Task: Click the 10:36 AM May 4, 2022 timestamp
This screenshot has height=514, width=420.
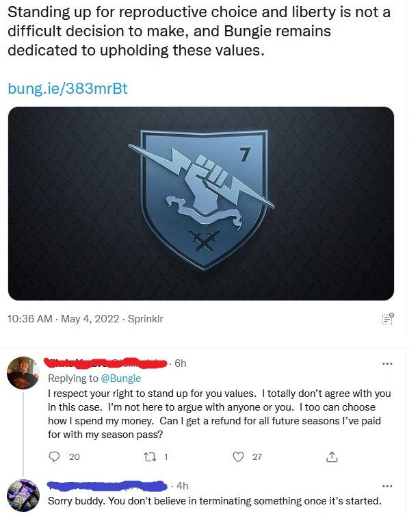Action: click(63, 319)
